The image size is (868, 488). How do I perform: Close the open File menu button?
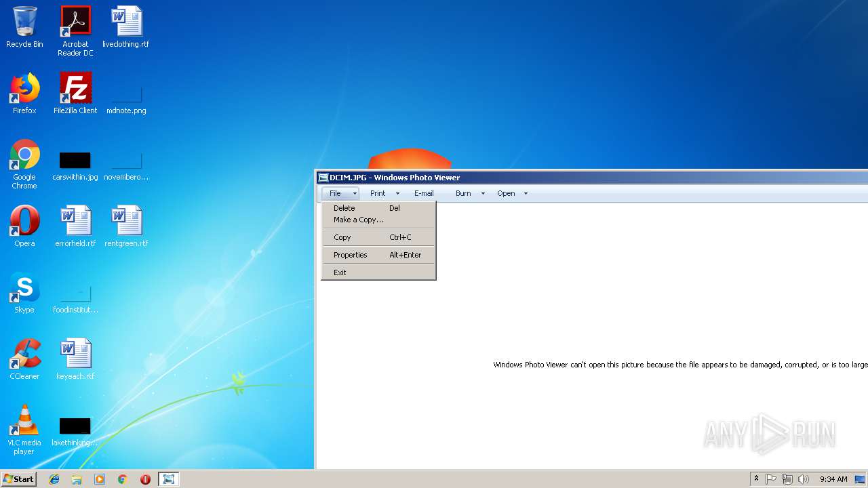(x=340, y=193)
